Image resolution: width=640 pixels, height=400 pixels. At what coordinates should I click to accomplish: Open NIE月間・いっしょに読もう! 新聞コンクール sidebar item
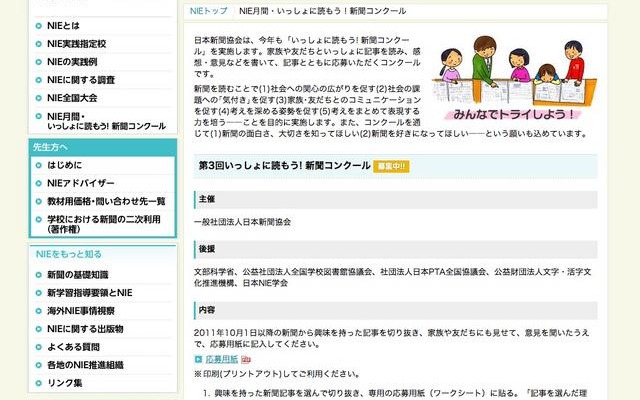[106, 121]
